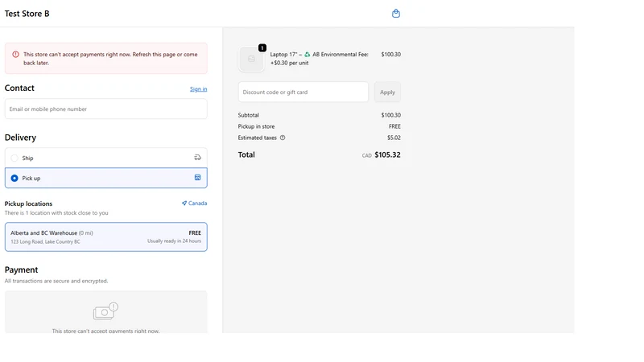Click the Apply discount button

pos(387,93)
